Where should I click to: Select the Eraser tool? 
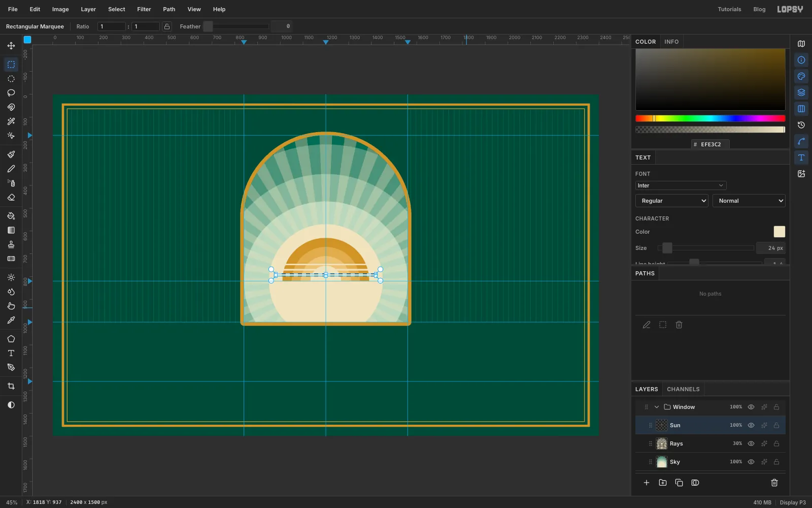tap(11, 197)
